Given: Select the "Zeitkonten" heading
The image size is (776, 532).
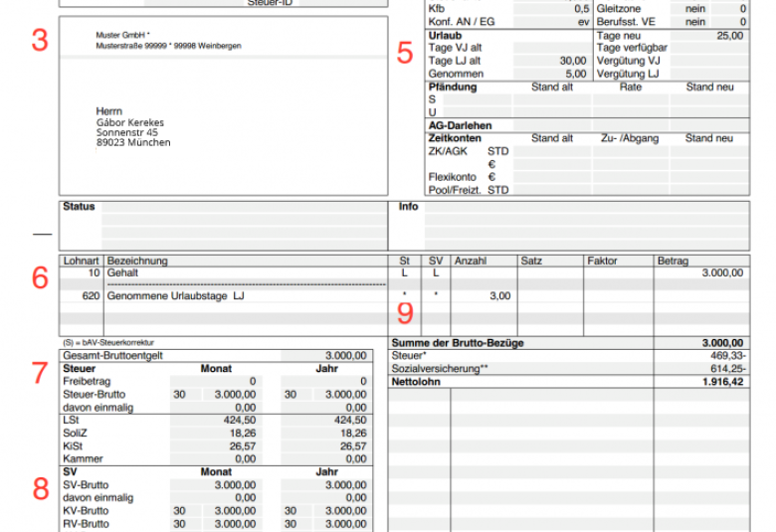Looking at the screenshot, I should coord(455,138).
